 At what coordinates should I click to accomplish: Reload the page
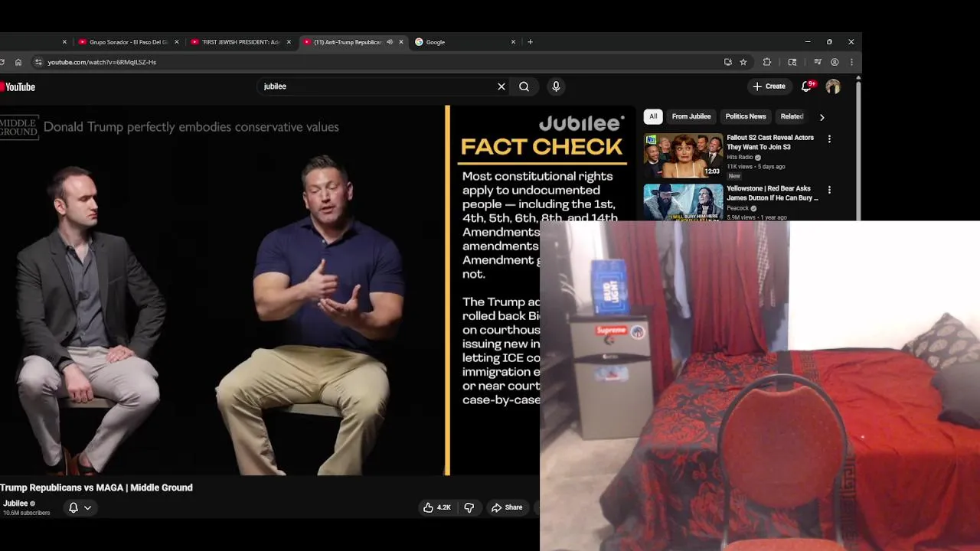2,62
